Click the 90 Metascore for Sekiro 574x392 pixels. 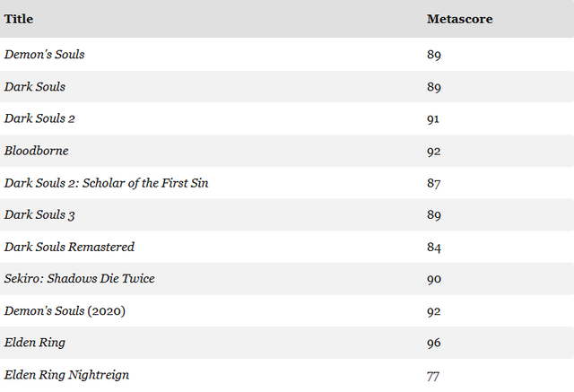pos(434,279)
